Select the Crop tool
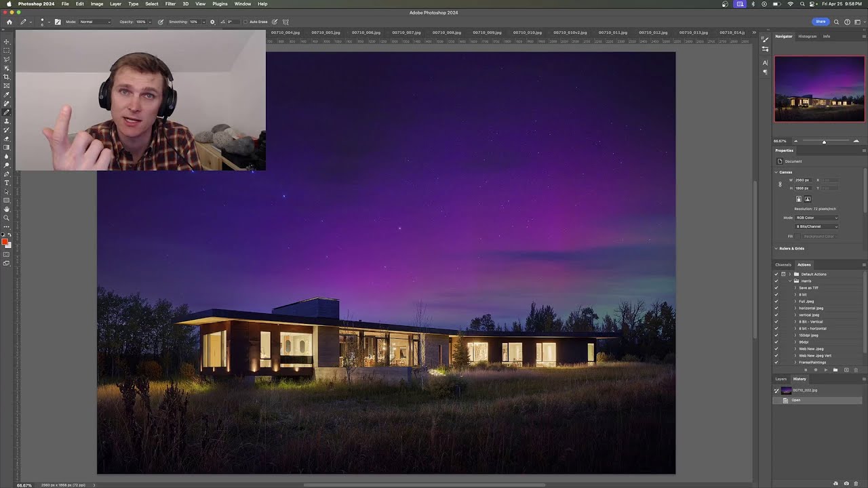The image size is (868, 488). pos(7,77)
